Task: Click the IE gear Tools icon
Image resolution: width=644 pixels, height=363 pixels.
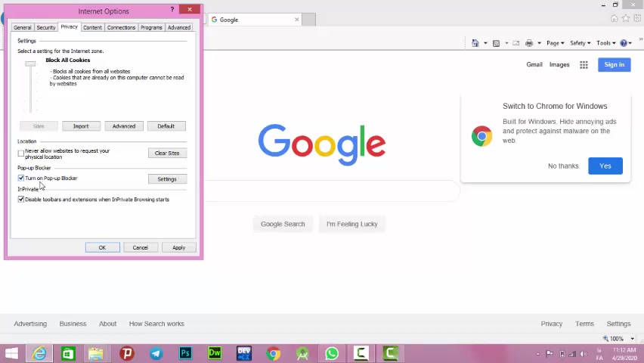Action: tap(637, 18)
